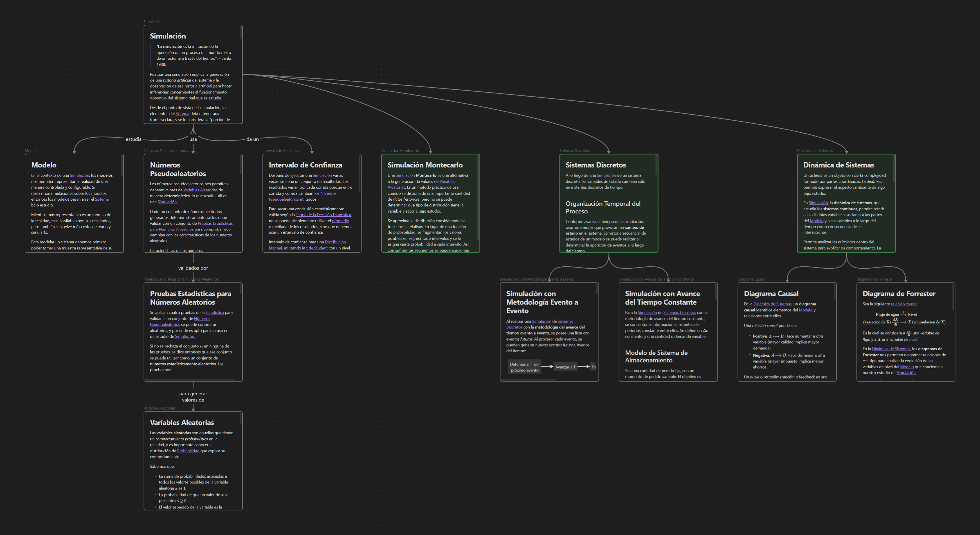
Task: Select the 'da un' edge label
Action: (x=252, y=139)
